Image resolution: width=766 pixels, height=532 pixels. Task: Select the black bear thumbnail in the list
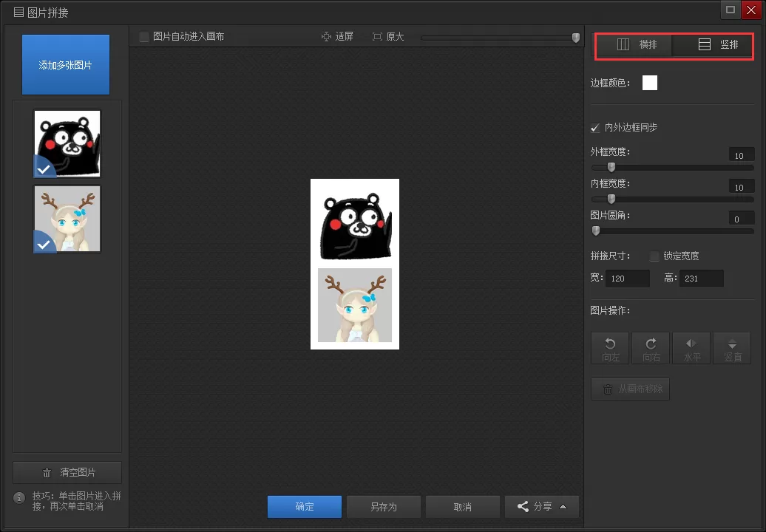(x=67, y=143)
